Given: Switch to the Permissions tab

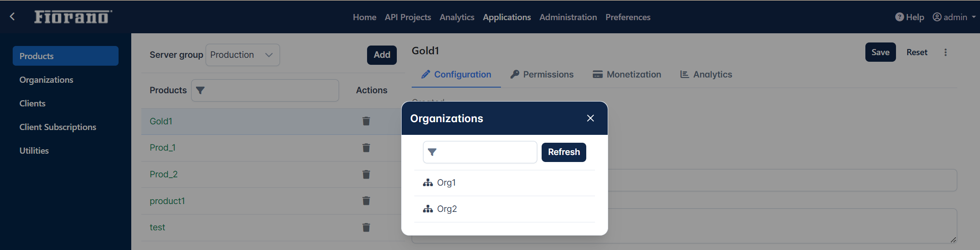Looking at the screenshot, I should point(542,74).
